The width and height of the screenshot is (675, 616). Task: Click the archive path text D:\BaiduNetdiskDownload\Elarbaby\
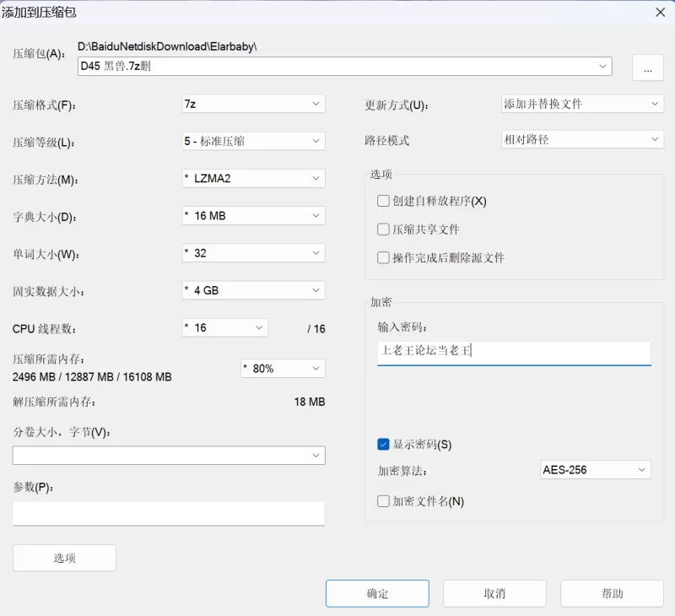(x=167, y=46)
